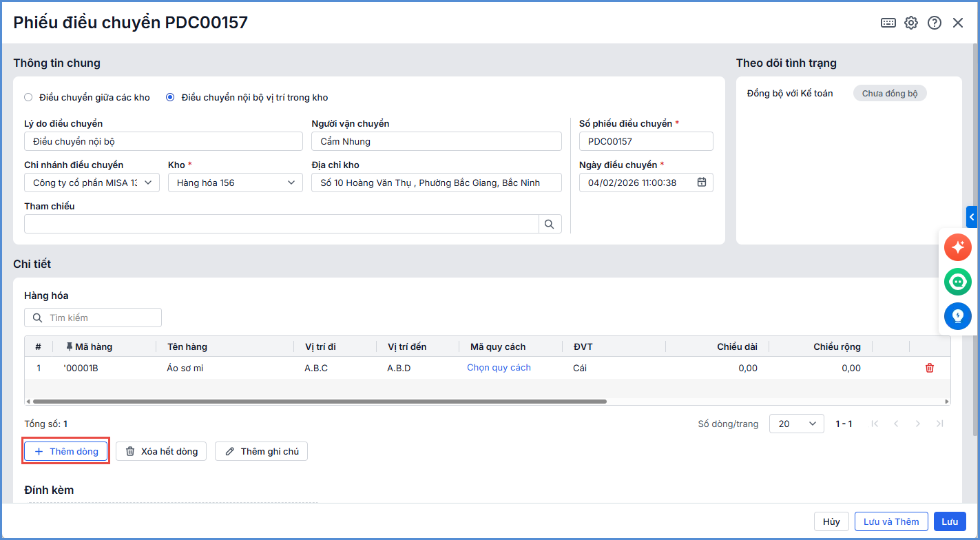Select Điều chuyển nội bộ vị trí trong kho

(170, 97)
